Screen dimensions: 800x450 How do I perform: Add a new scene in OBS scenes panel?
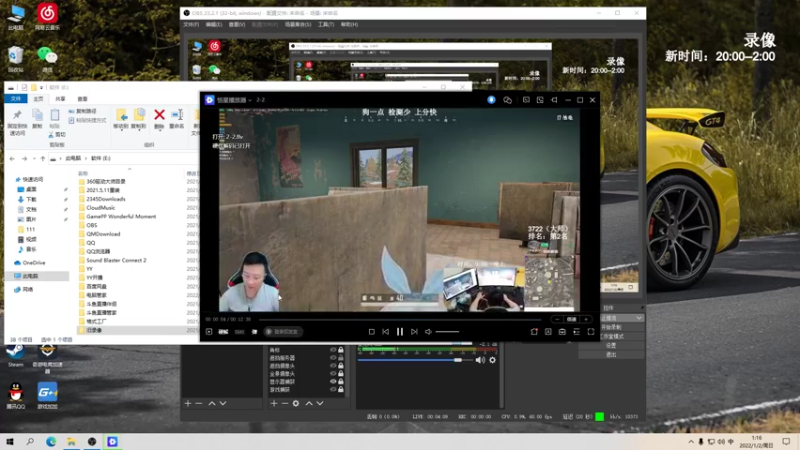[188, 403]
